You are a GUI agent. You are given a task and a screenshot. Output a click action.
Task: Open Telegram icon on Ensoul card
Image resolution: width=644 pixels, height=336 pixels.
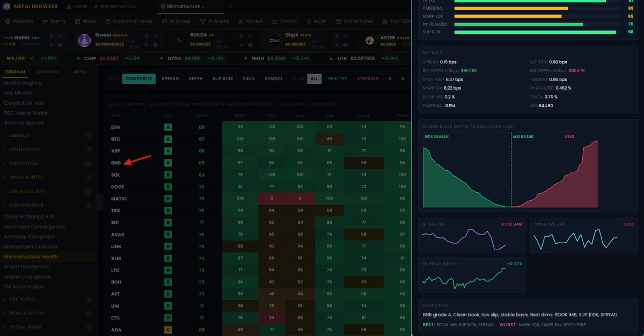tap(155, 45)
